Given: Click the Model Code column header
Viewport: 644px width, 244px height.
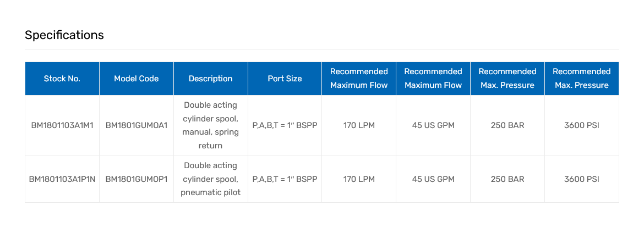Looking at the screenshot, I should pyautogui.click(x=137, y=79).
